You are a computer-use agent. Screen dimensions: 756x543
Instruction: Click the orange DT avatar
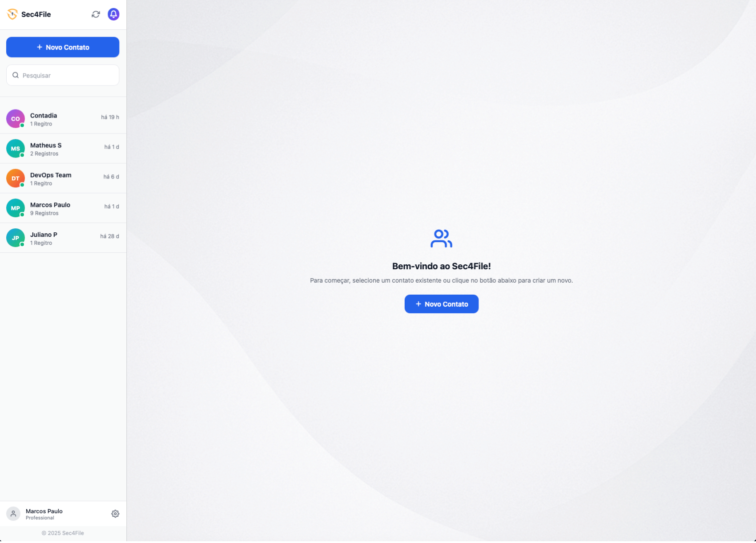[x=16, y=178]
